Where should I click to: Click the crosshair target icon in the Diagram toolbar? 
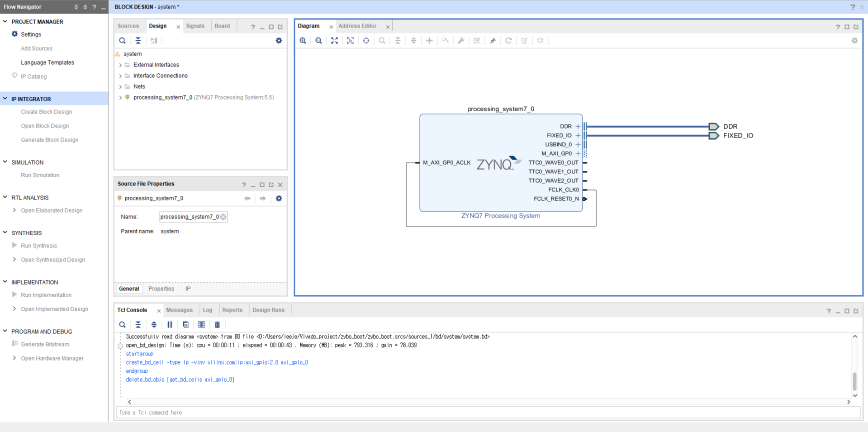tap(366, 41)
